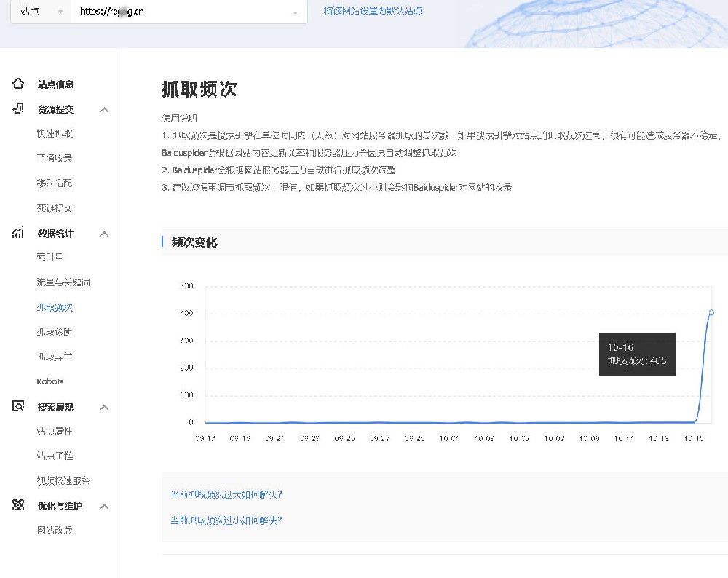The width and height of the screenshot is (728, 578).
Task: Click the 搜索展现 search icon
Action: pyautogui.click(x=18, y=407)
